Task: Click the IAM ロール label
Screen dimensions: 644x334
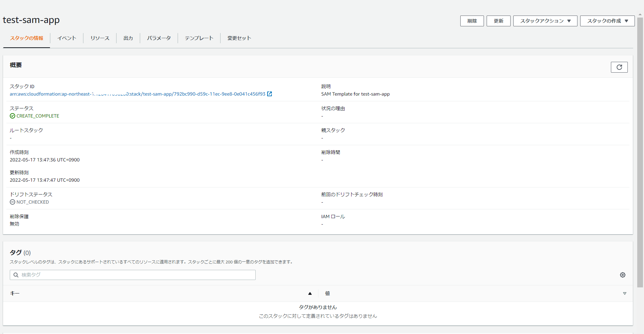Action: click(333, 216)
